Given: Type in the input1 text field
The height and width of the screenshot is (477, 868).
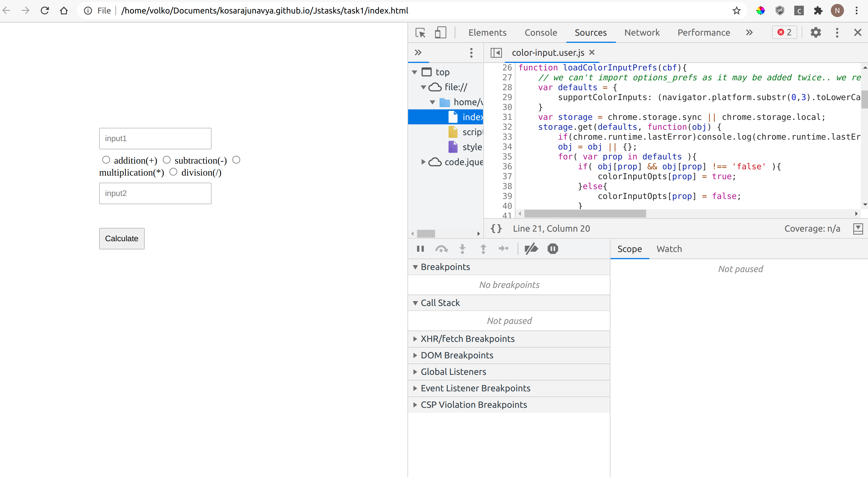Looking at the screenshot, I should 155,138.
